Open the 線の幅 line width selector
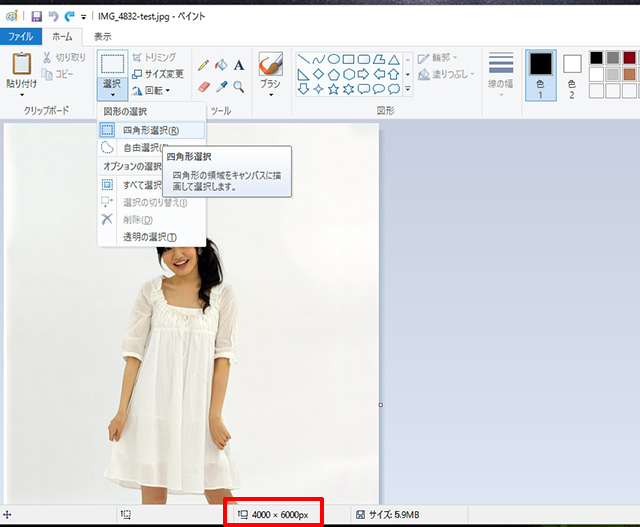The image size is (640, 527). coord(501,70)
